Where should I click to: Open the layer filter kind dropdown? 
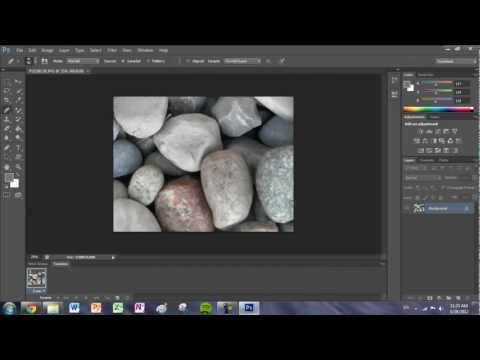click(x=416, y=169)
